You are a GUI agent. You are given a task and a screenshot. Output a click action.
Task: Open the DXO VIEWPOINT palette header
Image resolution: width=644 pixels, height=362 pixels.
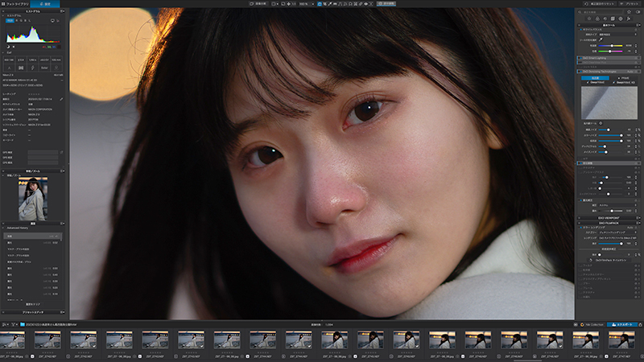609,218
